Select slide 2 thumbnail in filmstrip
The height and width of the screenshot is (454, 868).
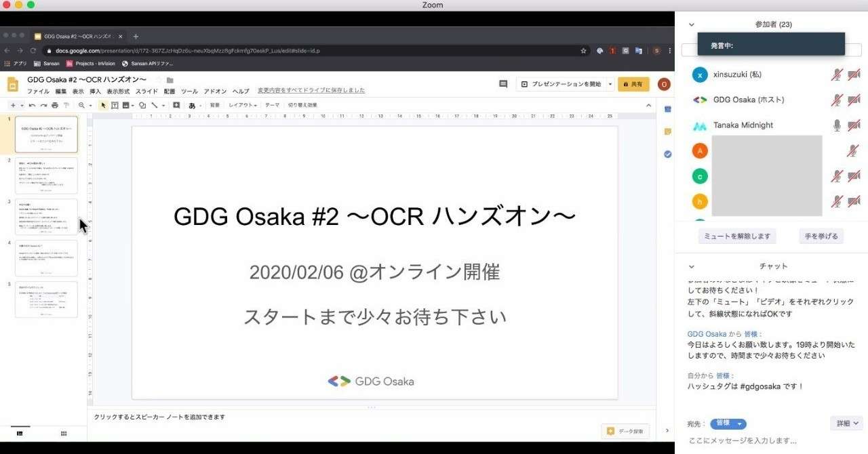pos(46,176)
